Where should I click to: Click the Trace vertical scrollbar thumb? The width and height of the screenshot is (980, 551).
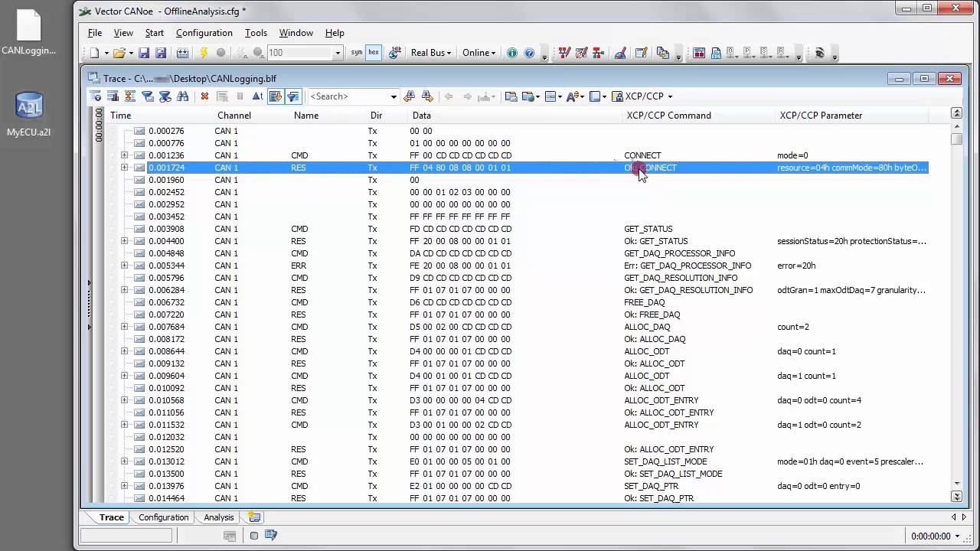point(956,139)
